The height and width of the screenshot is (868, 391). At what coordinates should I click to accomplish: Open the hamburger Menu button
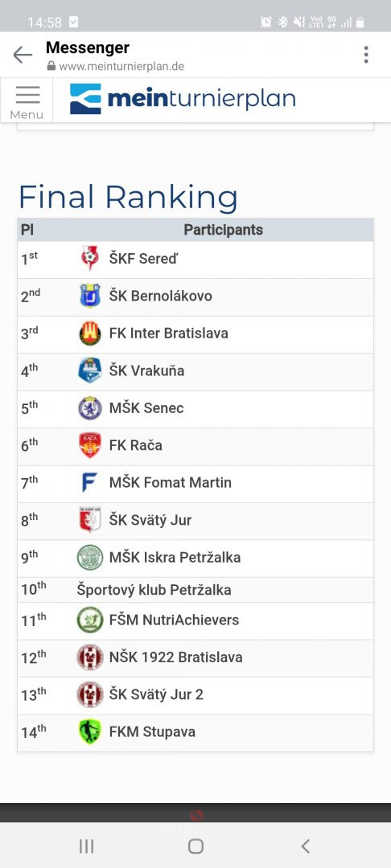pos(27,101)
